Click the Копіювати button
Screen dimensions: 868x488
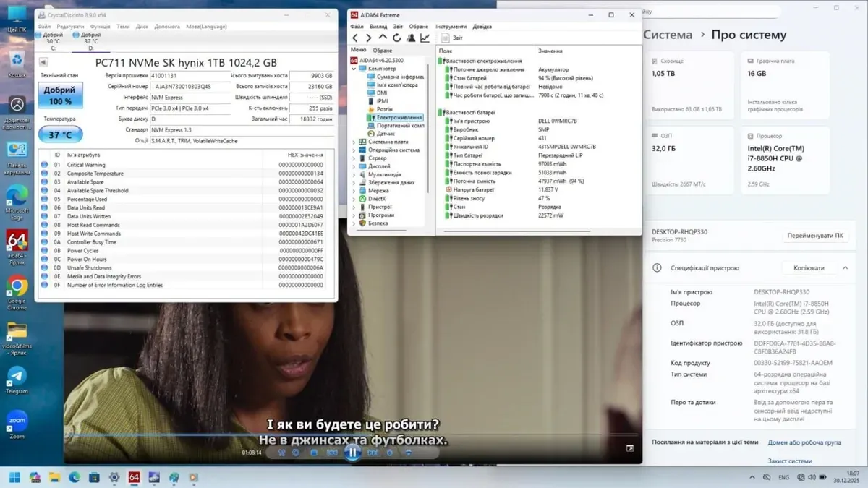pyautogui.click(x=808, y=268)
